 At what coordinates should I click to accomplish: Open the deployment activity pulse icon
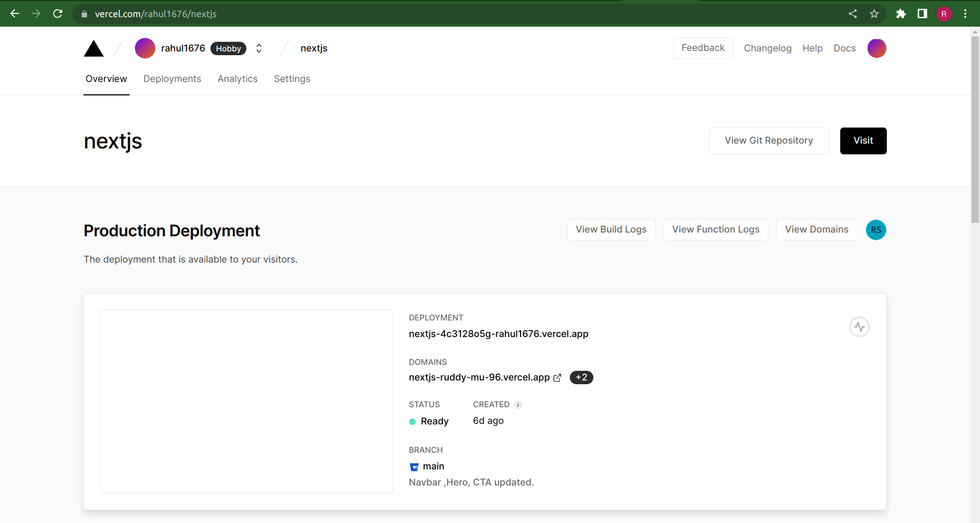point(860,327)
